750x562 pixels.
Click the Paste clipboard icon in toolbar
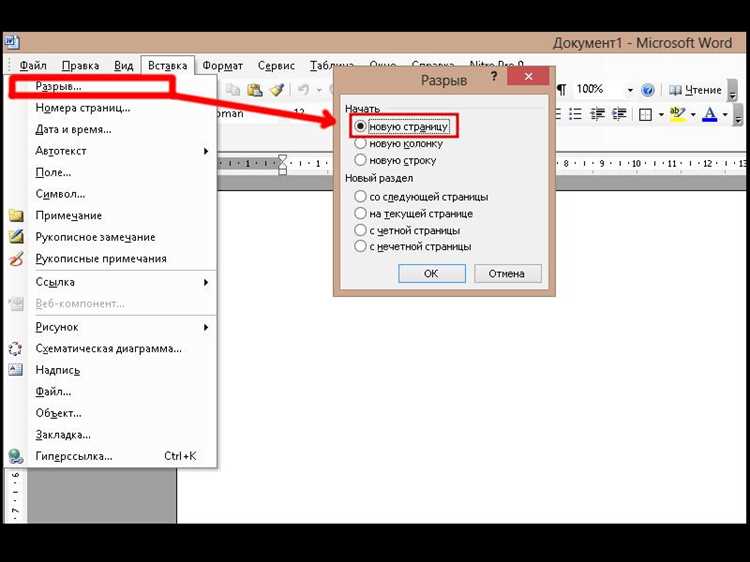254,89
